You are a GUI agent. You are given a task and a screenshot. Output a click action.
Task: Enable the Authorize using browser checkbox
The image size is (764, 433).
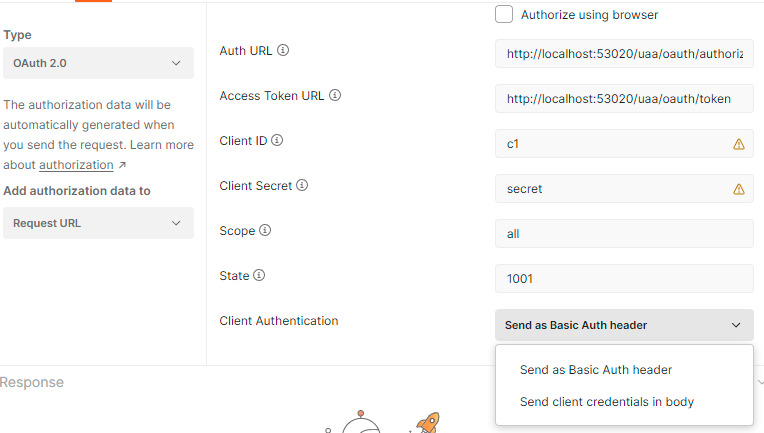click(x=505, y=14)
